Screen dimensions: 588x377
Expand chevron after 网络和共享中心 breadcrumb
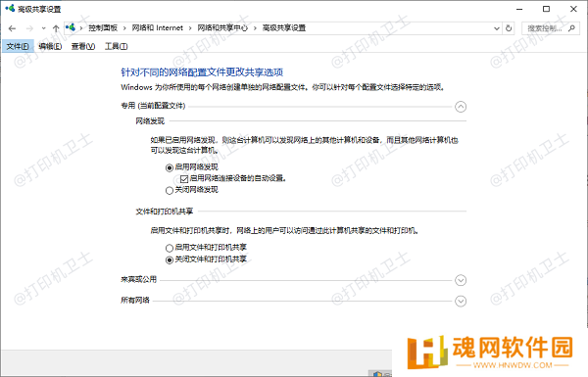pyautogui.click(x=255, y=28)
